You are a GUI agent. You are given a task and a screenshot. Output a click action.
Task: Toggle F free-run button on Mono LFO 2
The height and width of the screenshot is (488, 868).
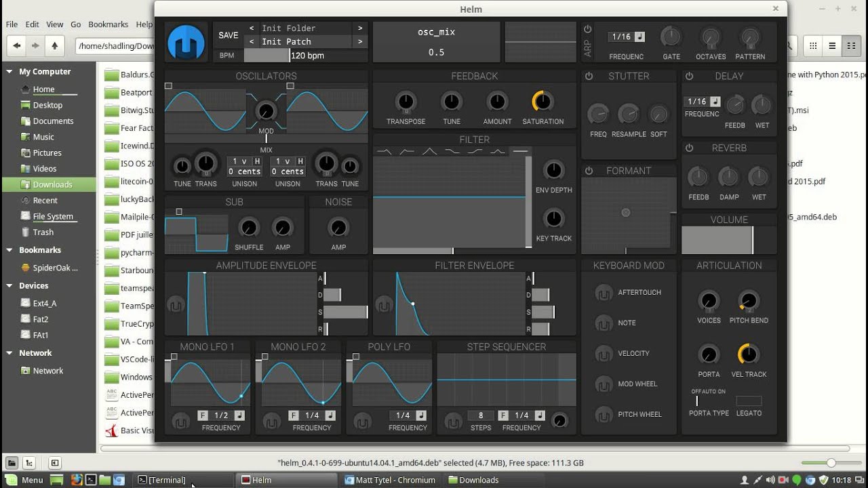pyautogui.click(x=294, y=415)
